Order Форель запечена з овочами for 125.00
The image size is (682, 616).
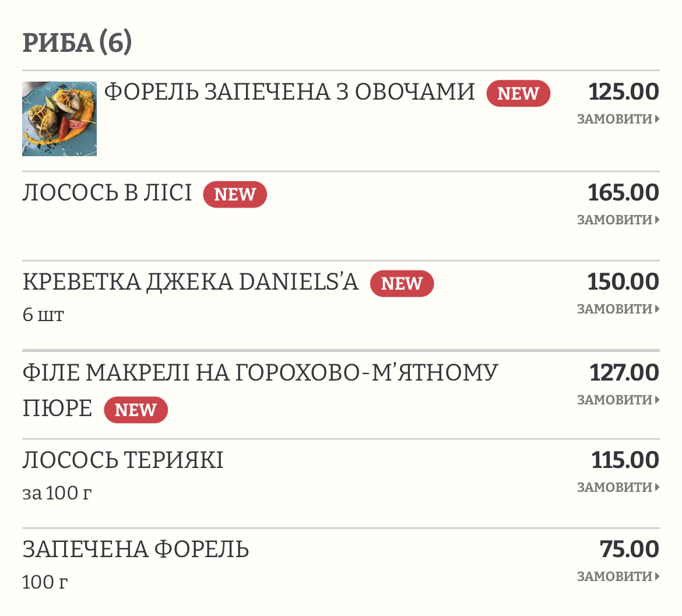[618, 119]
